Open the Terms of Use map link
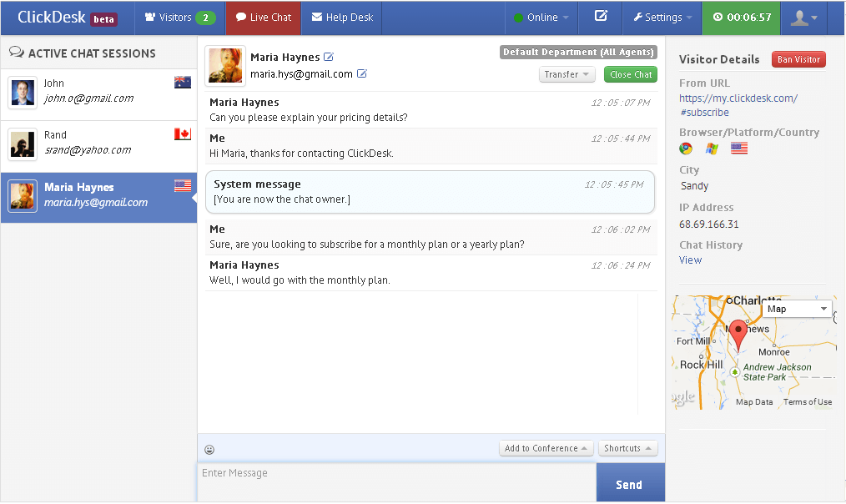The width and height of the screenshot is (846, 504). 807,402
